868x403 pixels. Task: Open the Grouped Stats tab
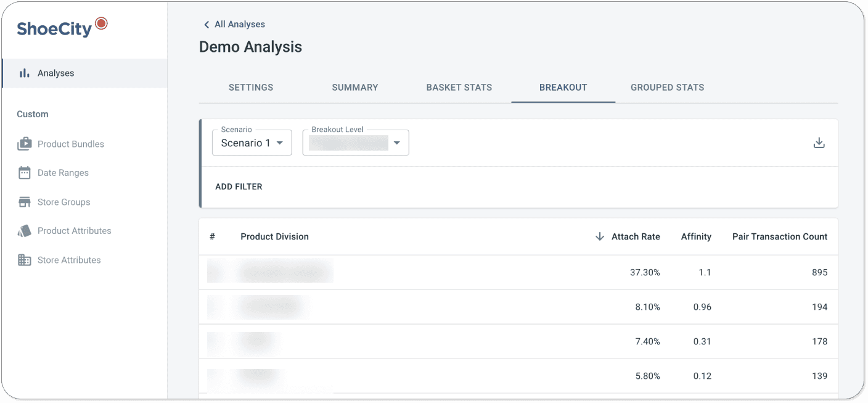click(x=667, y=87)
